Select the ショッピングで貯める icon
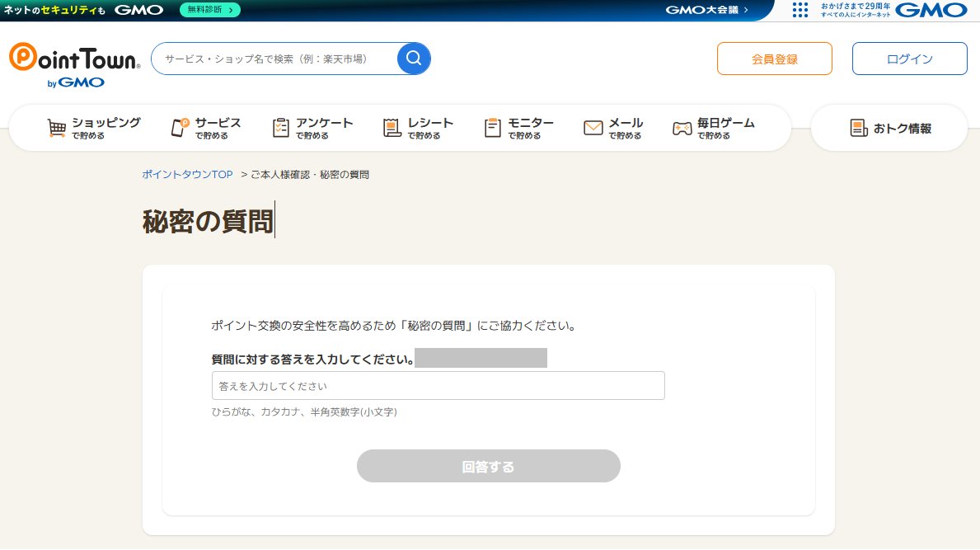 click(x=57, y=128)
